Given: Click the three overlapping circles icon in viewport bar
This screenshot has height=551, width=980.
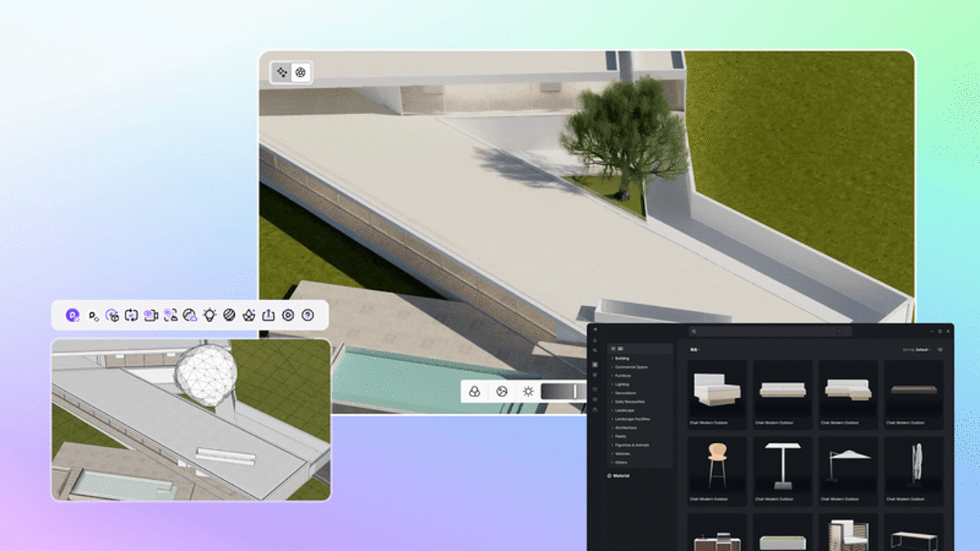Looking at the screenshot, I should click(x=475, y=391).
